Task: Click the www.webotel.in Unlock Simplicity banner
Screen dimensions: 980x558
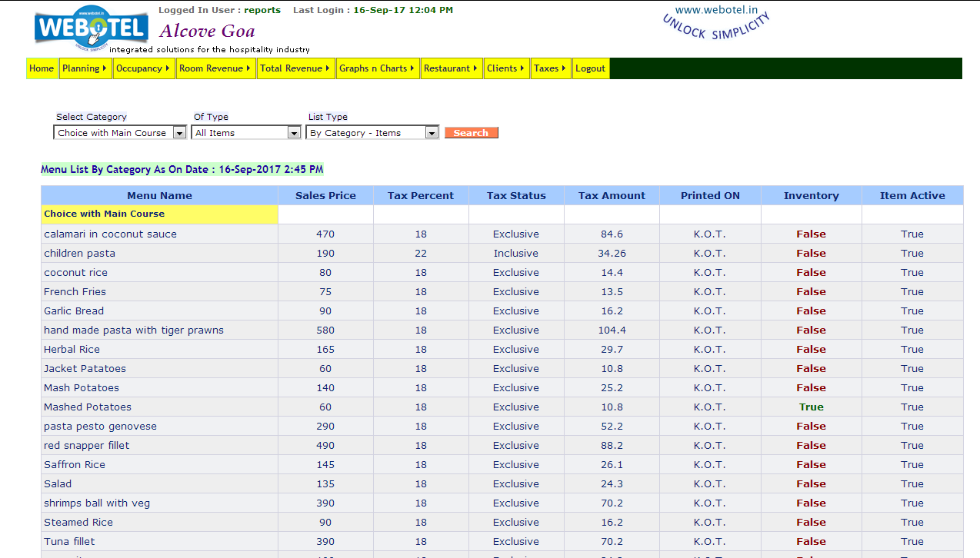Action: 715,25
